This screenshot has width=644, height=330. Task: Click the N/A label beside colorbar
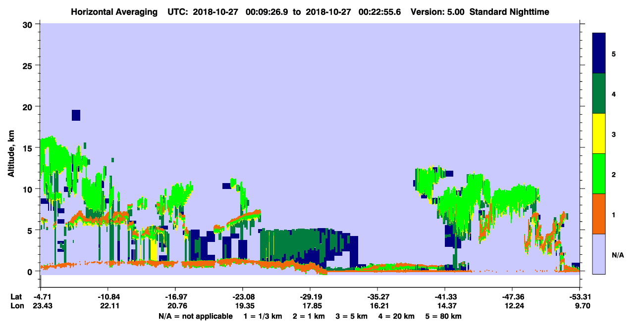tap(618, 255)
